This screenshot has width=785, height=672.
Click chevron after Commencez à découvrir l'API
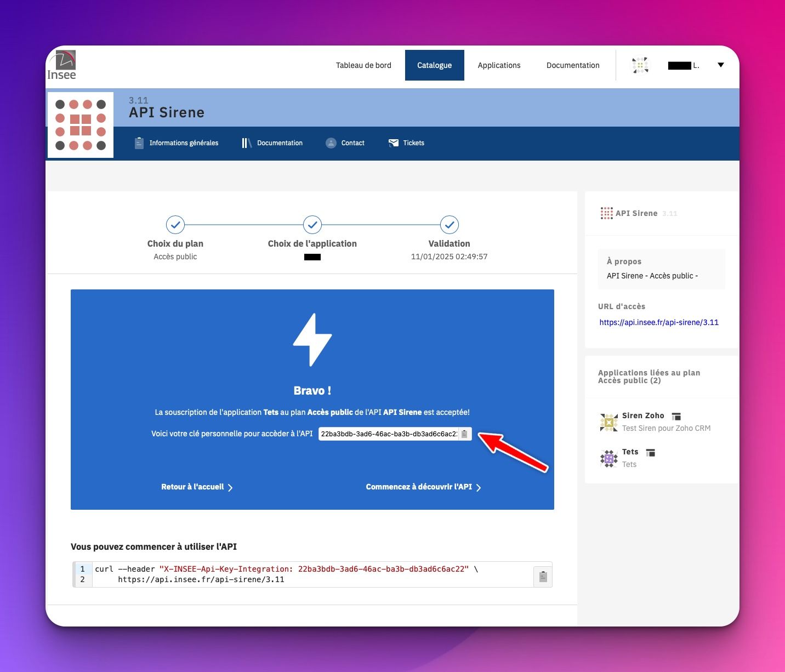479,487
